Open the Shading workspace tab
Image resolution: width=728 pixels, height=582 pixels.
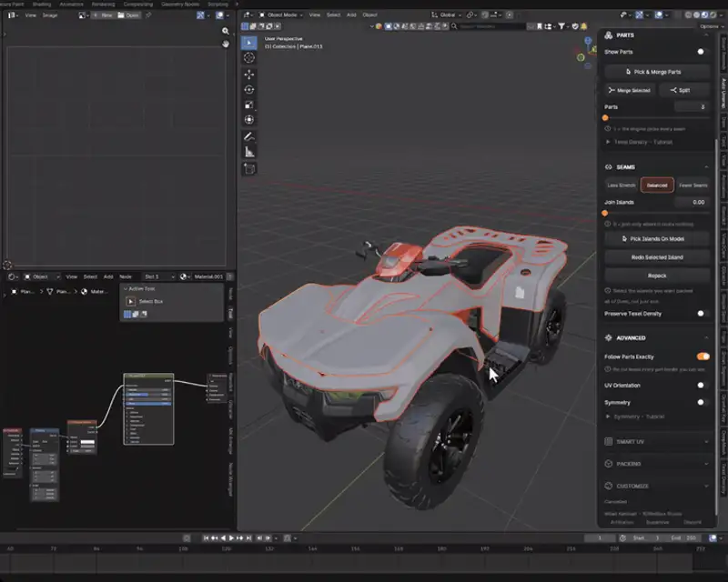42,5
